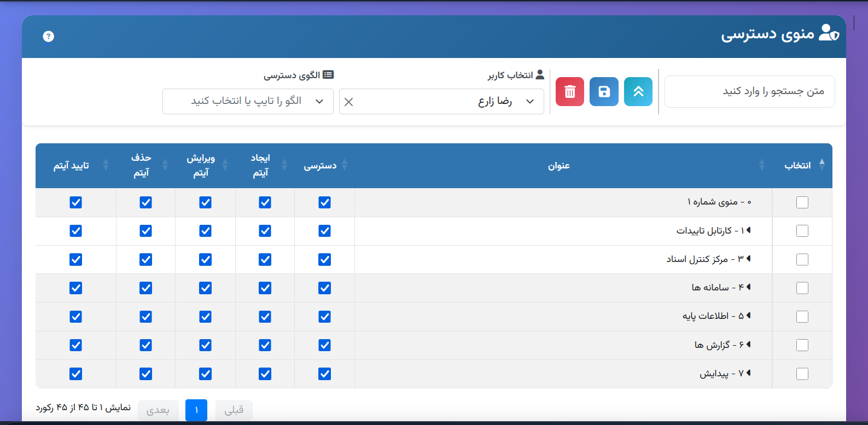The height and width of the screenshot is (425, 868).
Task: Uncheck حذف آیتم for منوی شماره ۱
Action: pyautogui.click(x=145, y=202)
